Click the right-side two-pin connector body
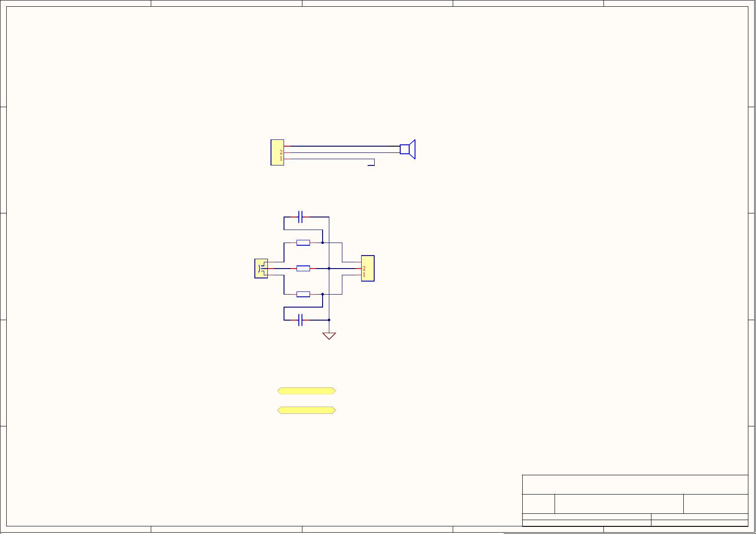 (369, 268)
